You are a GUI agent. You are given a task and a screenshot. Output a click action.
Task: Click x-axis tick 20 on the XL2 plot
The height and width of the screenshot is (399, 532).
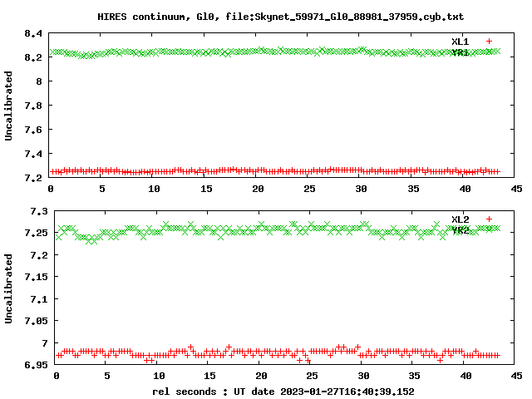[261, 376]
